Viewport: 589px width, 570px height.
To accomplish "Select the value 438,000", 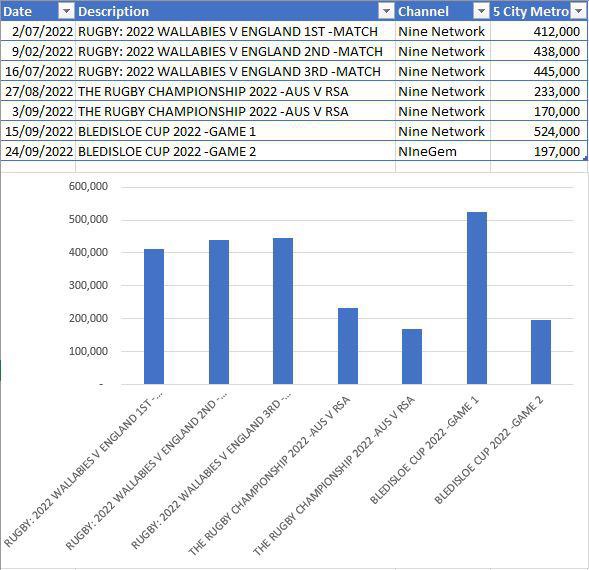I will (539, 51).
